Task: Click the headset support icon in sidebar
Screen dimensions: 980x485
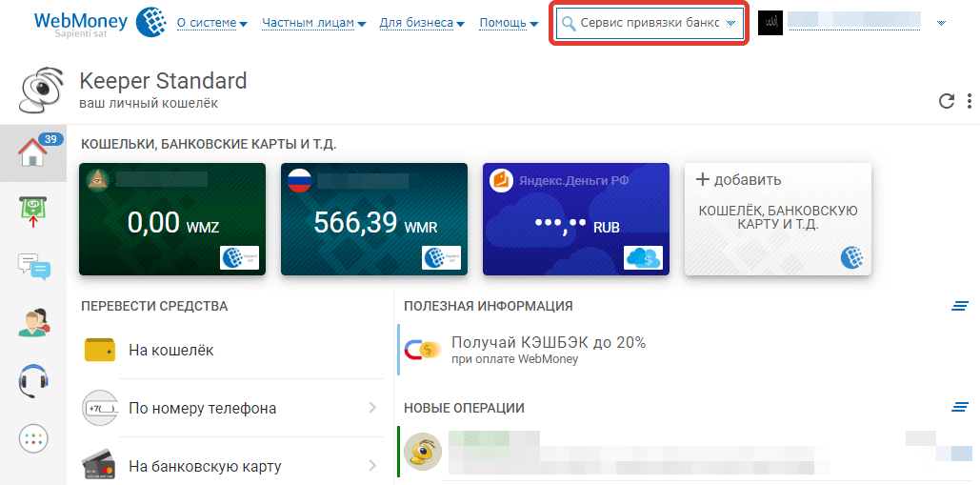Action: (x=33, y=380)
